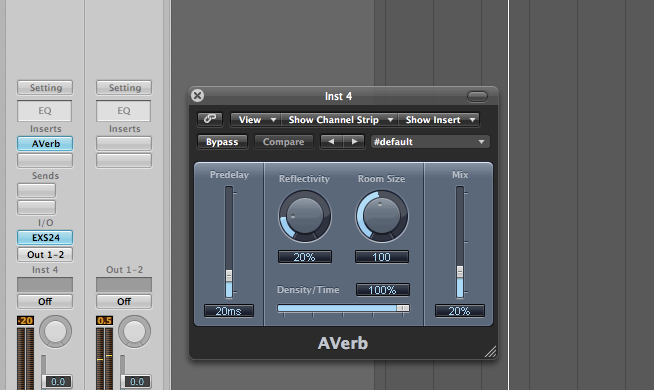Image resolution: width=654 pixels, height=390 pixels.
Task: Click the Predelay 20ms value field
Action: 229,311
